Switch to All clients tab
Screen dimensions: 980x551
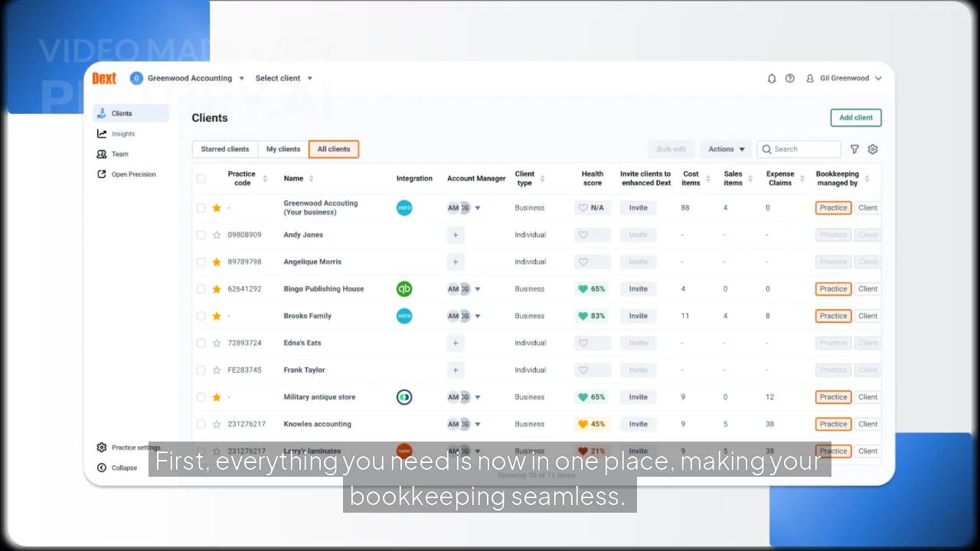tap(334, 149)
